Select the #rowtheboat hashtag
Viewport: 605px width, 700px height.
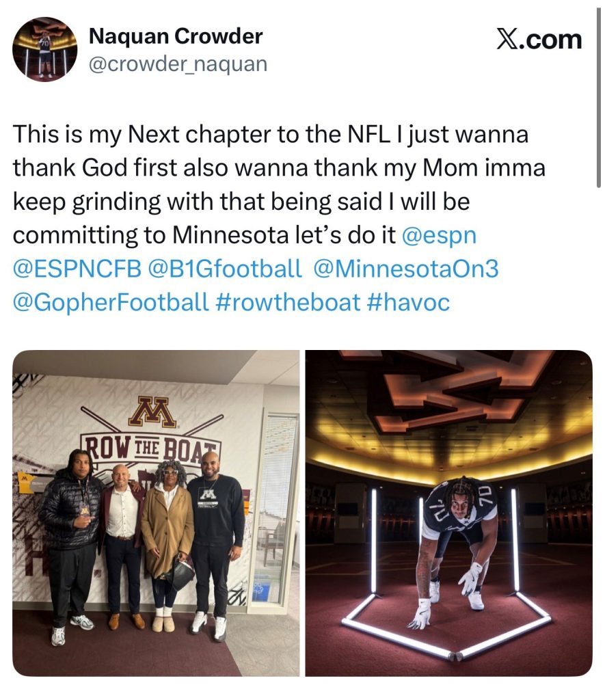pyautogui.click(x=287, y=301)
